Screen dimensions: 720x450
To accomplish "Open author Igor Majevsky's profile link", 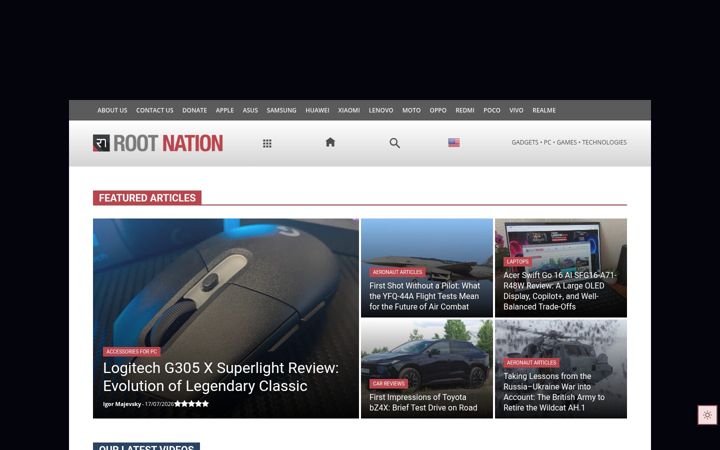I will (122, 404).
